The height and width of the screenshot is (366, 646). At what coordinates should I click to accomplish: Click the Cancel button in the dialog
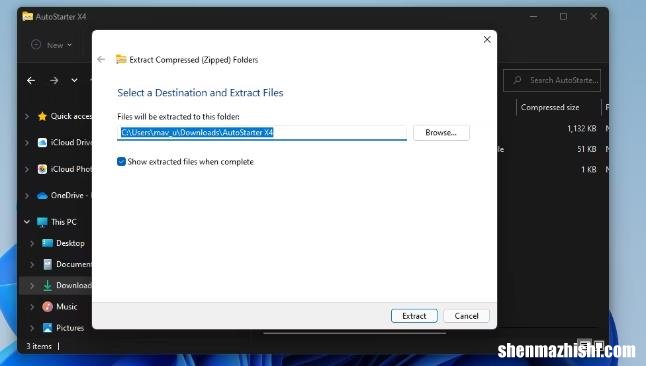pos(466,316)
